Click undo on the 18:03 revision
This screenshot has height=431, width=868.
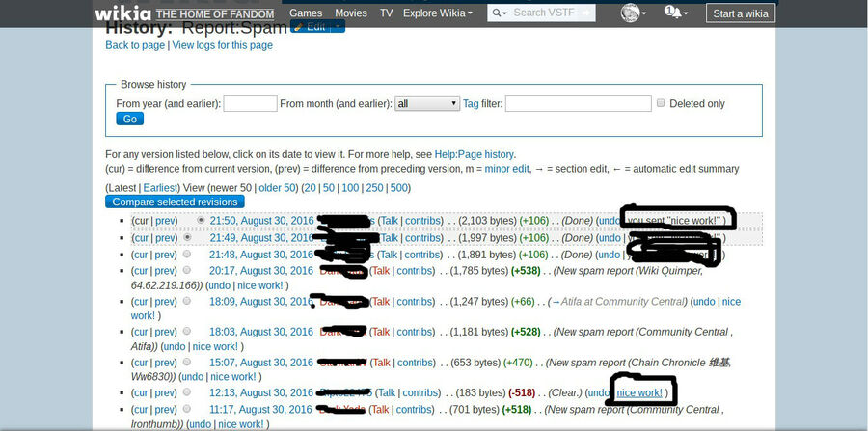(x=175, y=346)
